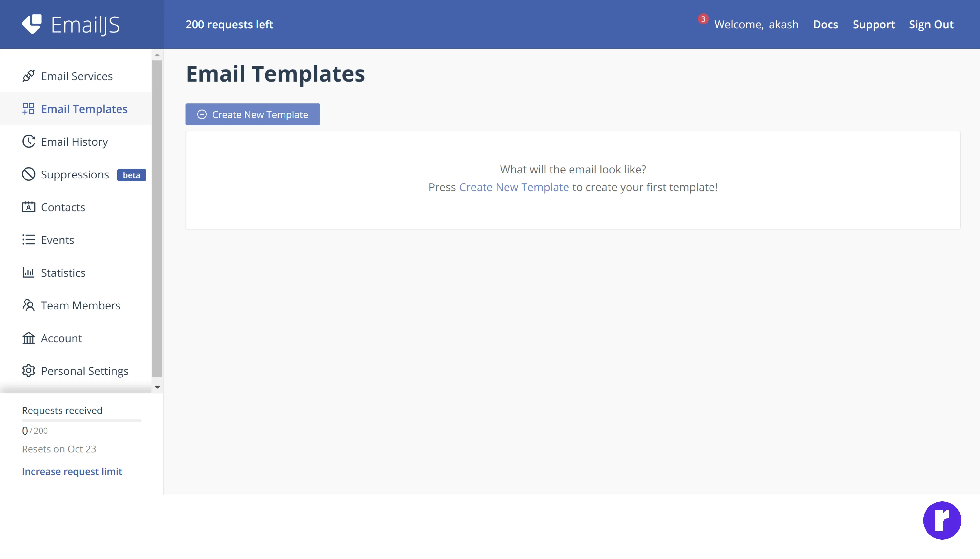Click the sidebar scroll up arrow

157,55
